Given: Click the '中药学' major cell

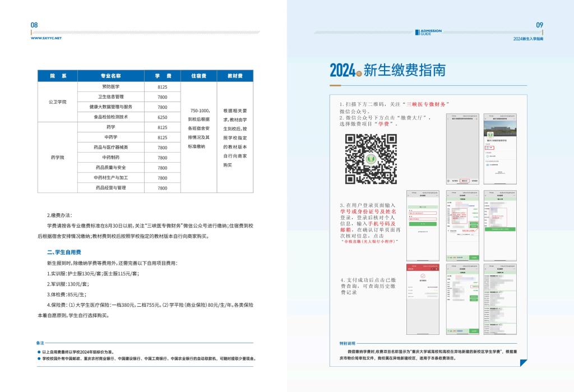Looking at the screenshot, I should (110, 137).
